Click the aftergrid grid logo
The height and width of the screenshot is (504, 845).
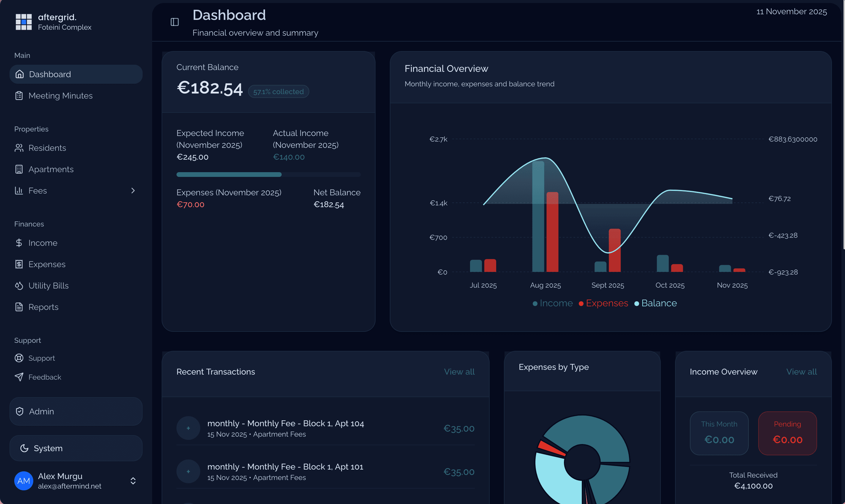pos(23,22)
